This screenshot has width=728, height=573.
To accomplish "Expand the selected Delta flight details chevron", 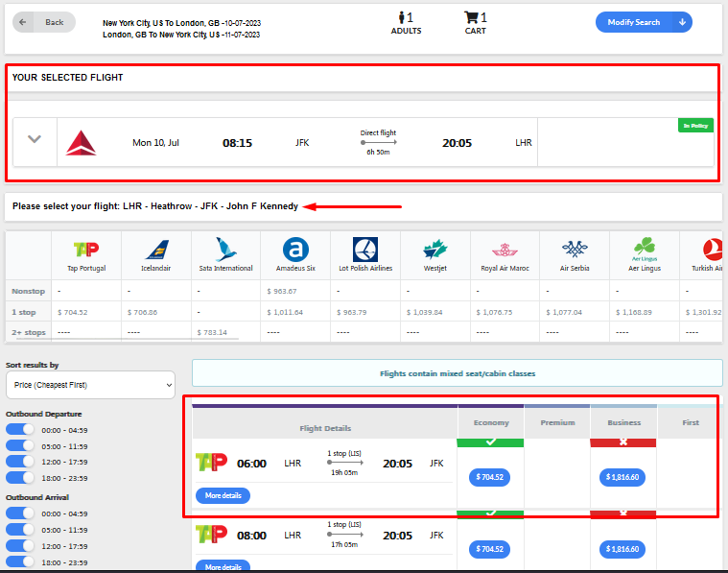I will 35,139.
